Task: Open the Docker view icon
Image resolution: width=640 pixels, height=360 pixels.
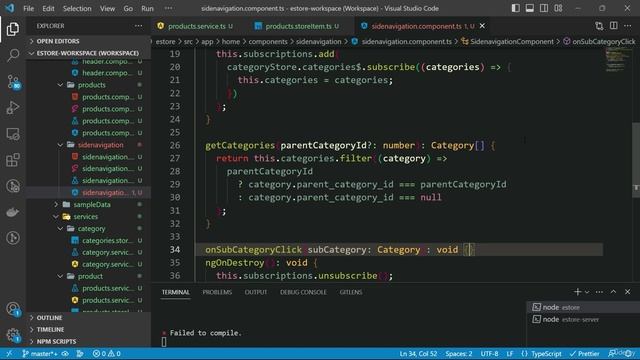Action: (x=13, y=212)
